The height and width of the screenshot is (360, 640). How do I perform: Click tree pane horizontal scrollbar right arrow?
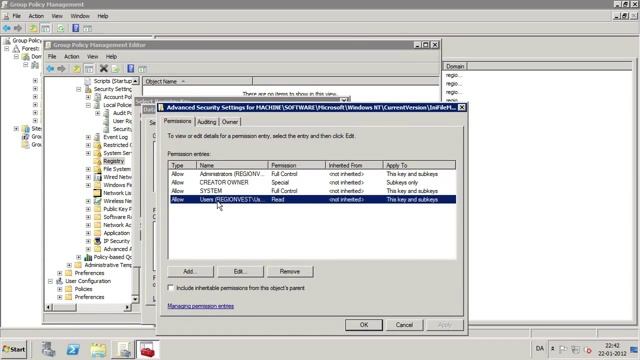pyautogui.click(x=128, y=307)
